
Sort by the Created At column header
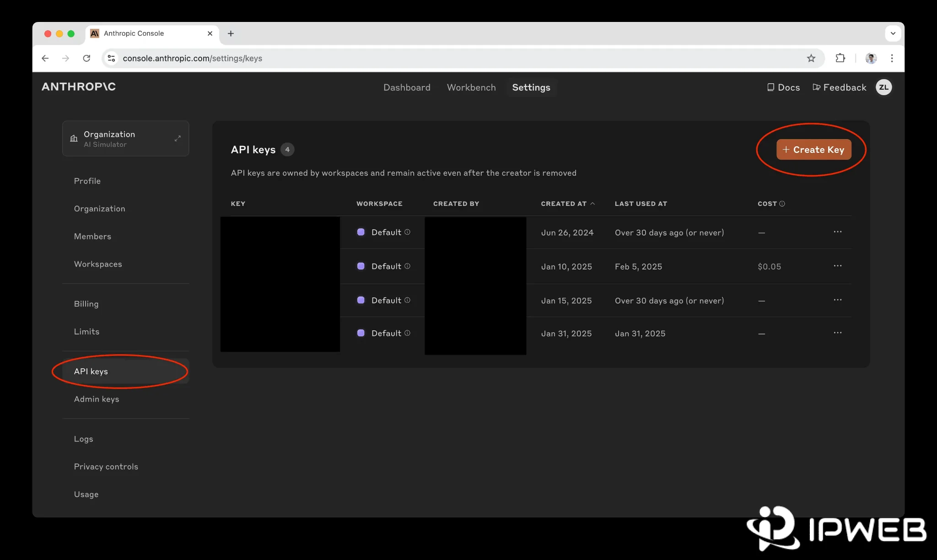pyautogui.click(x=568, y=204)
